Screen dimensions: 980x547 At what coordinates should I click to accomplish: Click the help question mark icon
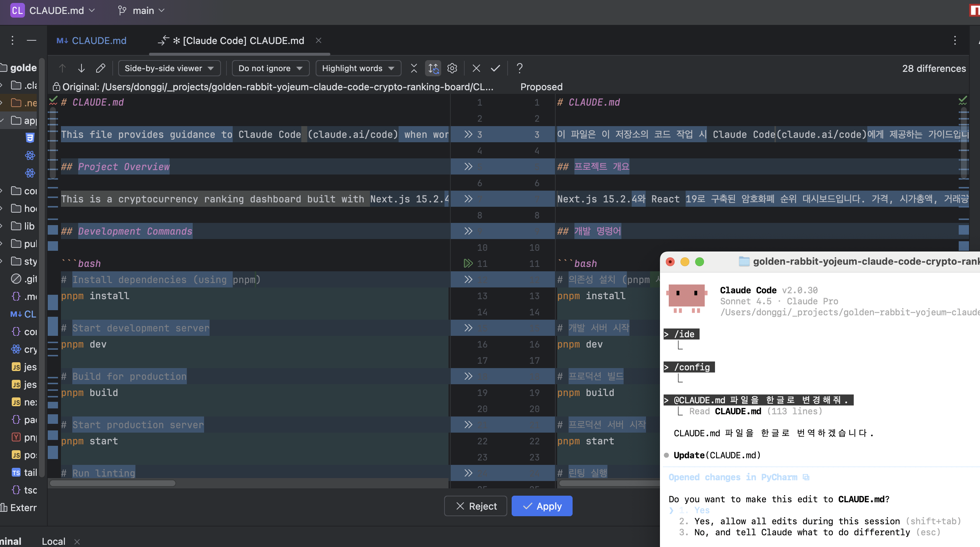519,69
